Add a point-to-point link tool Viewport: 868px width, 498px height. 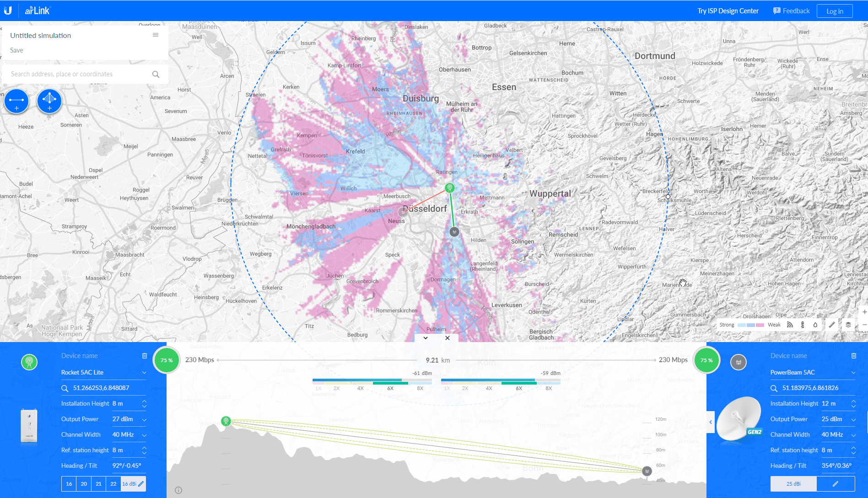[16, 101]
